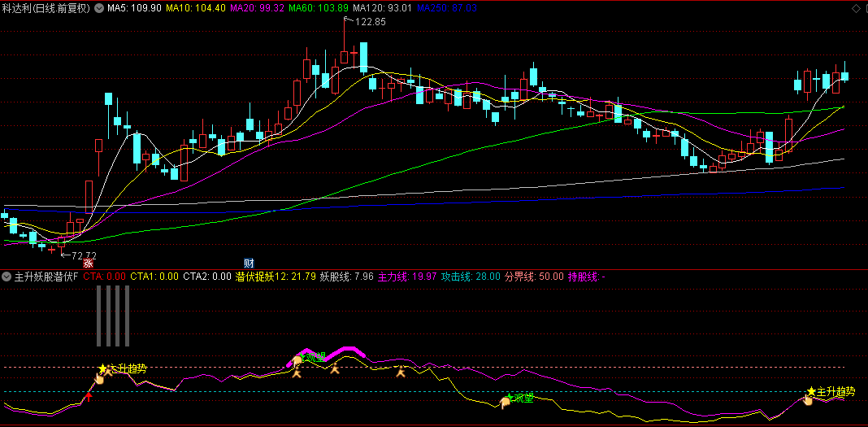The width and height of the screenshot is (868, 427).
Task: Click the yellow star beside right 主升趋势 label
Action: pos(811,391)
